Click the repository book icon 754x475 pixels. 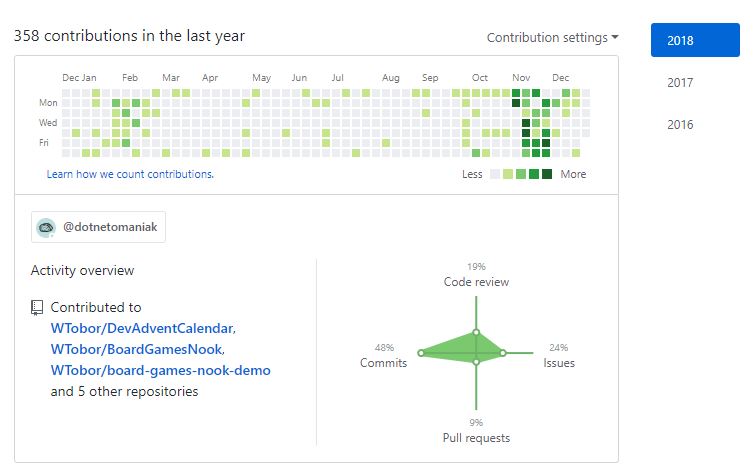tap(38, 307)
